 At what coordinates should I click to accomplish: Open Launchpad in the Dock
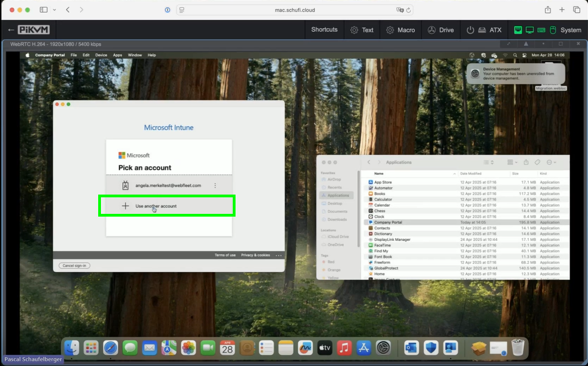[x=91, y=348]
